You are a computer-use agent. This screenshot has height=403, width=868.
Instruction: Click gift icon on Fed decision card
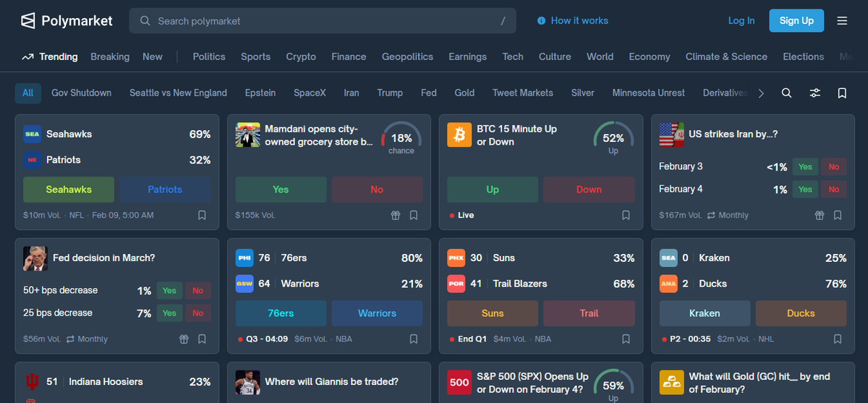184,339
